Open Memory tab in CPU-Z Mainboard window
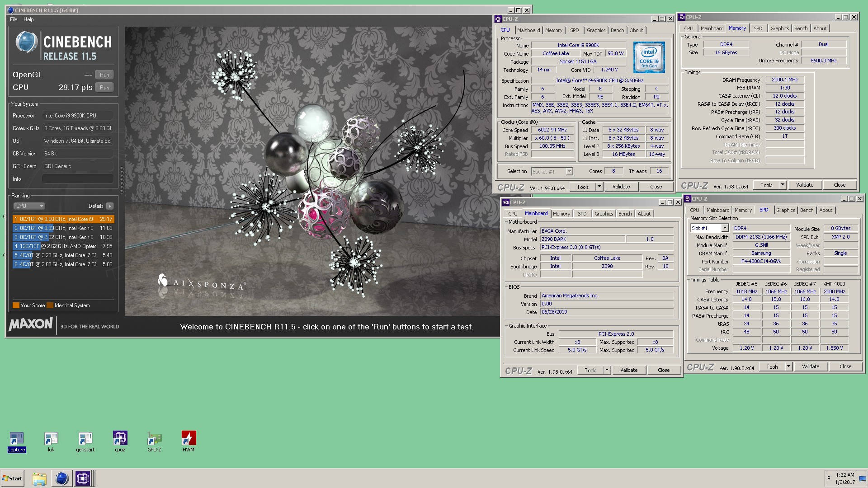 [x=561, y=214]
